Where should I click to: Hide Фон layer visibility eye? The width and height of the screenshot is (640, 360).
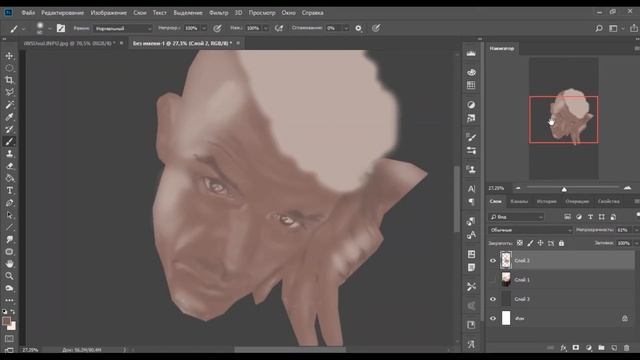click(493, 318)
